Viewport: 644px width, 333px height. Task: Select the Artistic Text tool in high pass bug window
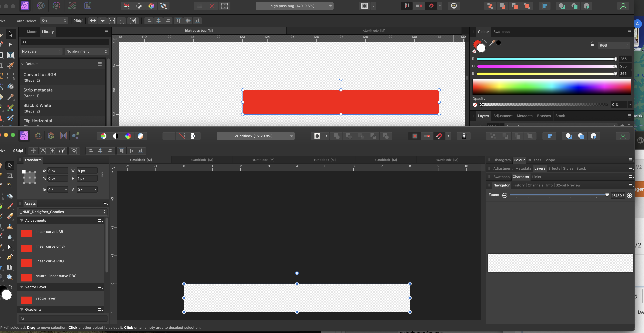[10, 55]
